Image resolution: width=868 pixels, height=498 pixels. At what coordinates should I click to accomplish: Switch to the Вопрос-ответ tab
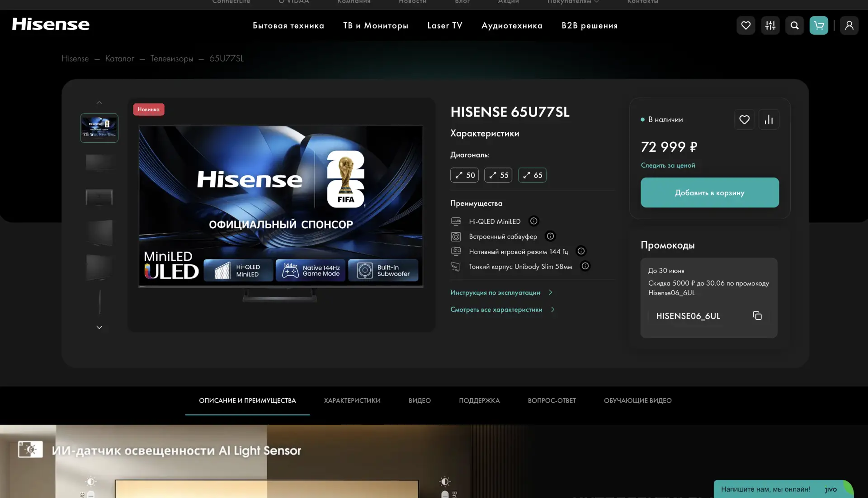(552, 401)
